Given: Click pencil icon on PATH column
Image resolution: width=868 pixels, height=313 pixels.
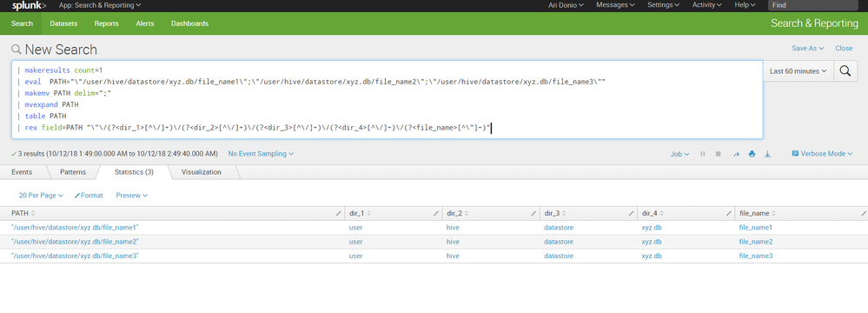Looking at the screenshot, I should pos(339,213).
